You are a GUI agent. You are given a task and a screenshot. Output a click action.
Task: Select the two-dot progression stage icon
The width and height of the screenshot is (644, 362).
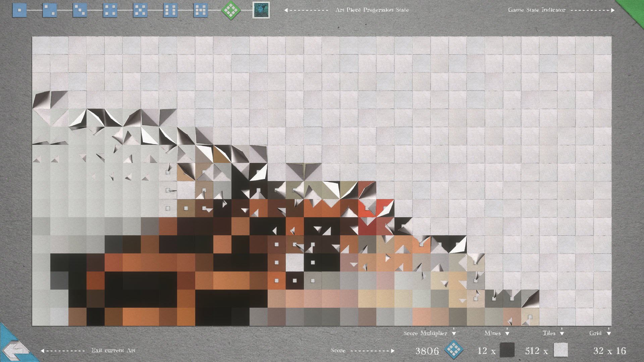tap(50, 10)
